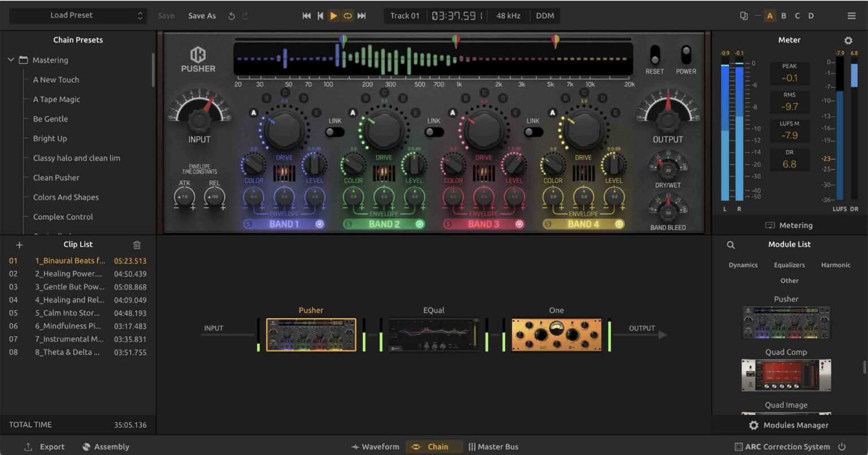Click the Export button
The width and height of the screenshot is (868, 455).
(45, 447)
